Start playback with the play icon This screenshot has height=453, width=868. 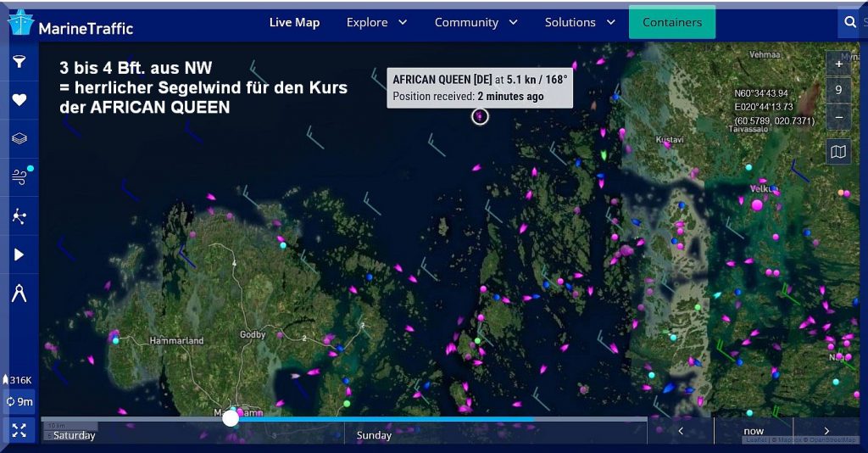coord(19,254)
